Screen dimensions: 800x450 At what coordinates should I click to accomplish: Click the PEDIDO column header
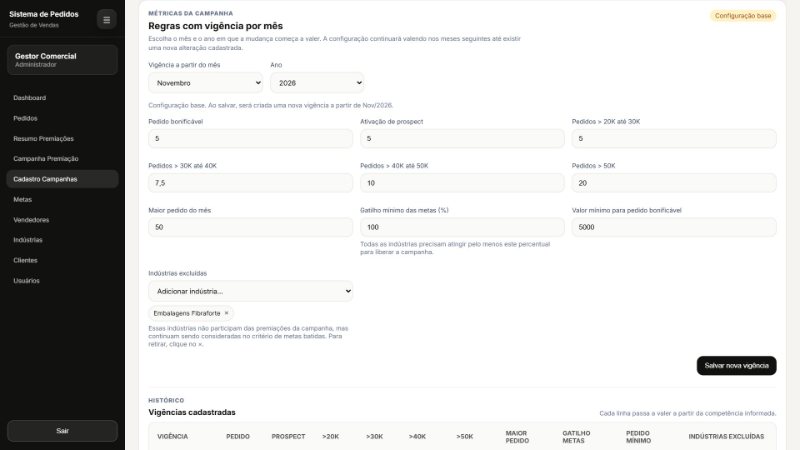tap(238, 437)
